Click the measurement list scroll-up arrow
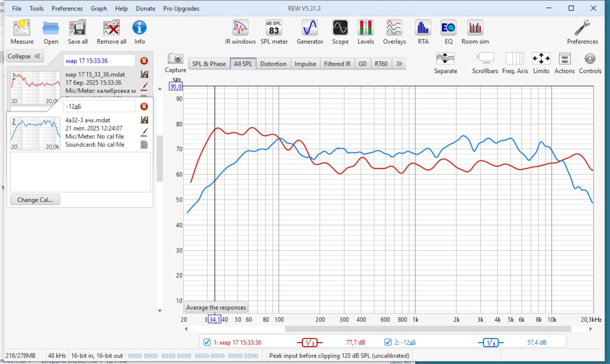The image size is (610, 364). 160,88
